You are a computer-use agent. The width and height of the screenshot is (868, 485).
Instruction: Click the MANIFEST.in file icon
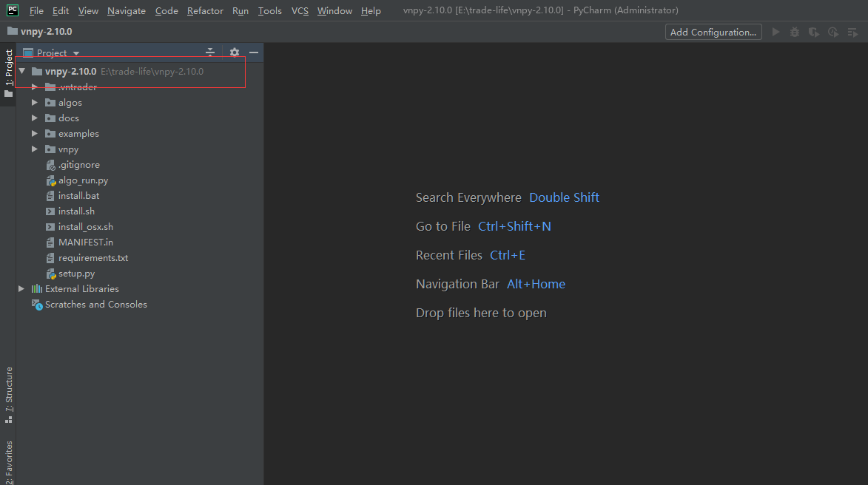50,243
